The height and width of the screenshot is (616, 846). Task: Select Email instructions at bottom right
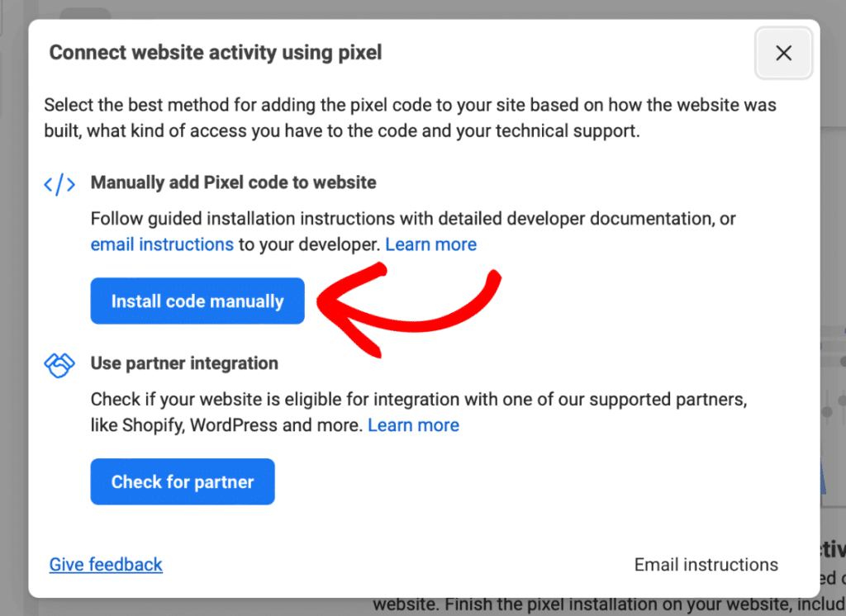coord(706,564)
